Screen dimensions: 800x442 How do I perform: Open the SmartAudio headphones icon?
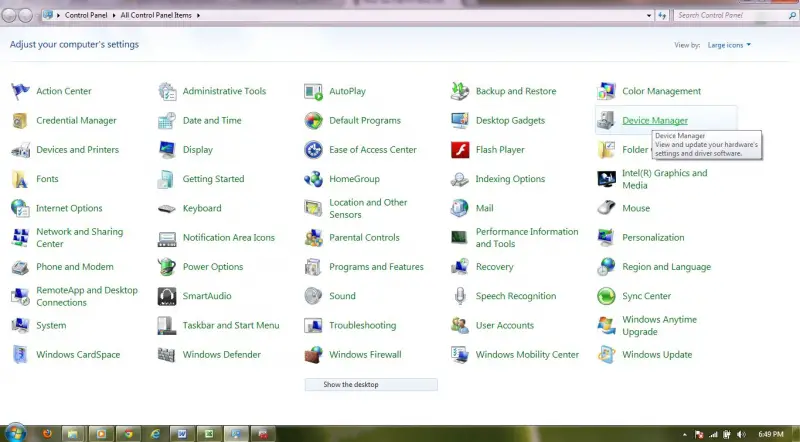pyautogui.click(x=167, y=296)
